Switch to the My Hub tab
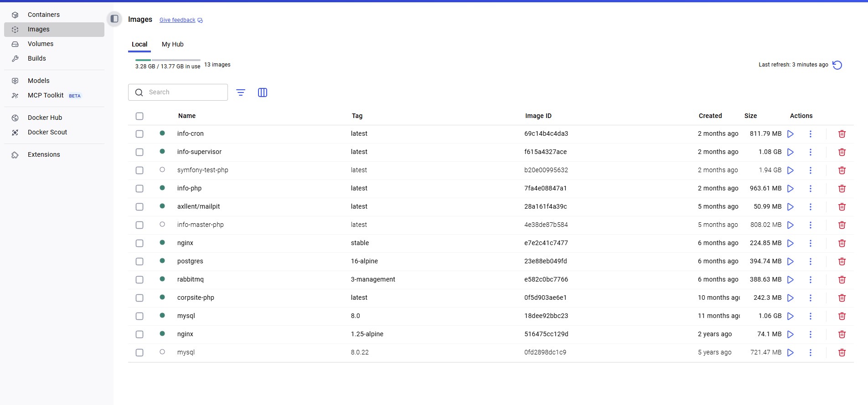 pyautogui.click(x=173, y=44)
